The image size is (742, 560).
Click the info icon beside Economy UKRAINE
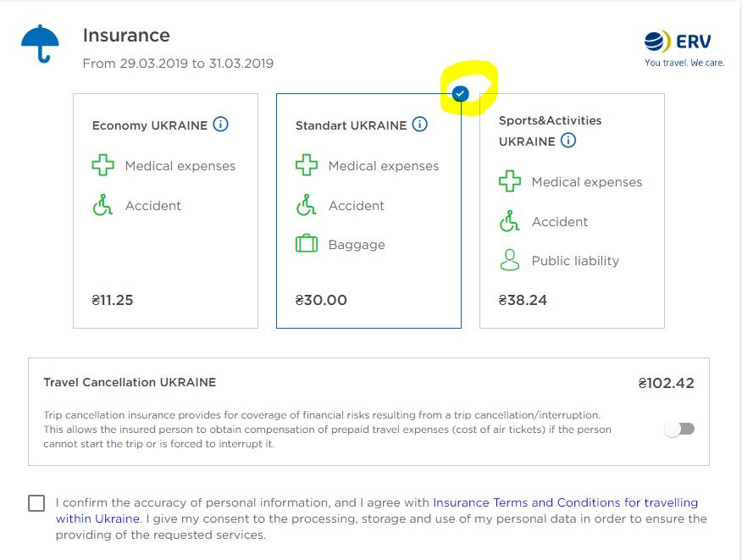pos(221,125)
